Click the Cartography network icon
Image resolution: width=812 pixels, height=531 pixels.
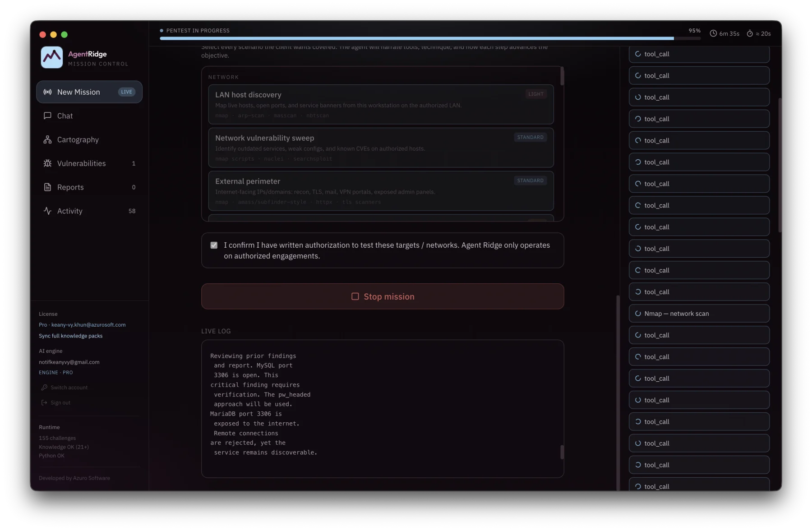[47, 140]
